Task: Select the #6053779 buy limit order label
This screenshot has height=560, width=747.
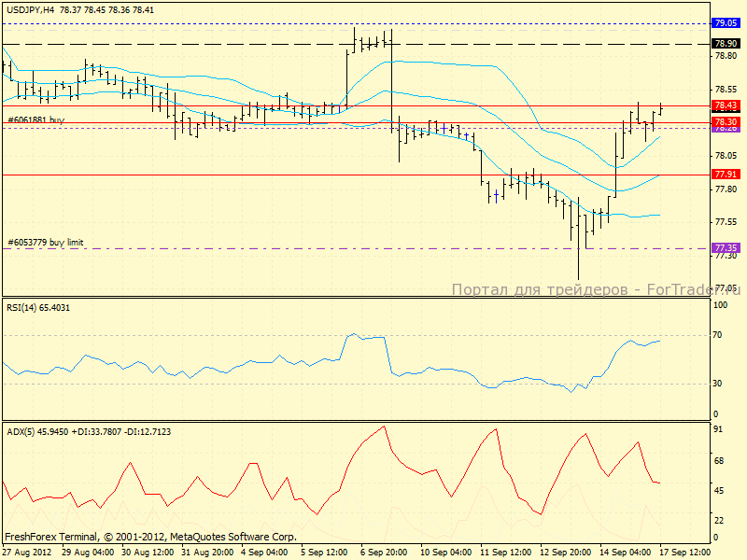Action: coord(46,243)
